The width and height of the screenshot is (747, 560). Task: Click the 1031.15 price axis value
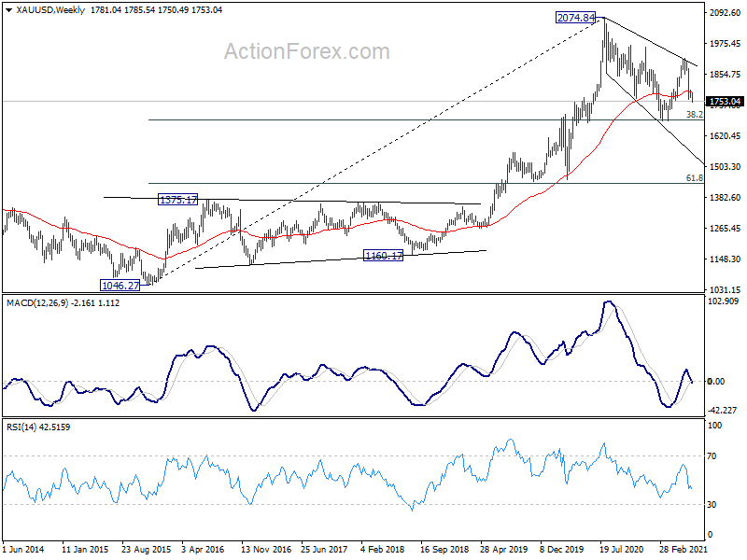click(x=726, y=289)
